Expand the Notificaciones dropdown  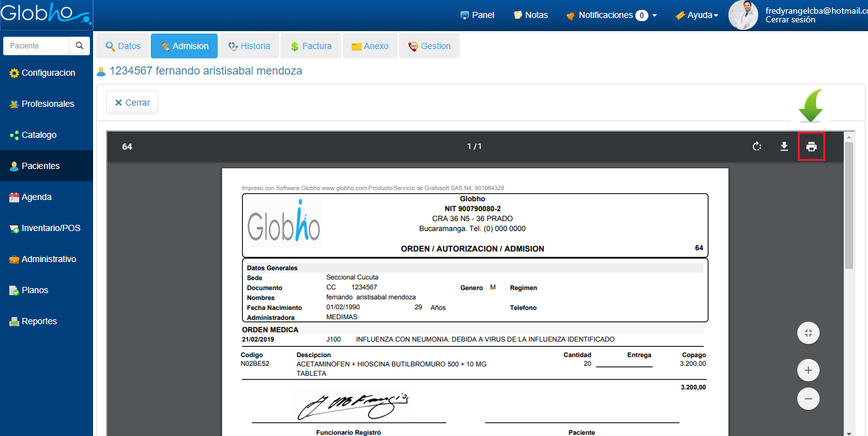[611, 15]
